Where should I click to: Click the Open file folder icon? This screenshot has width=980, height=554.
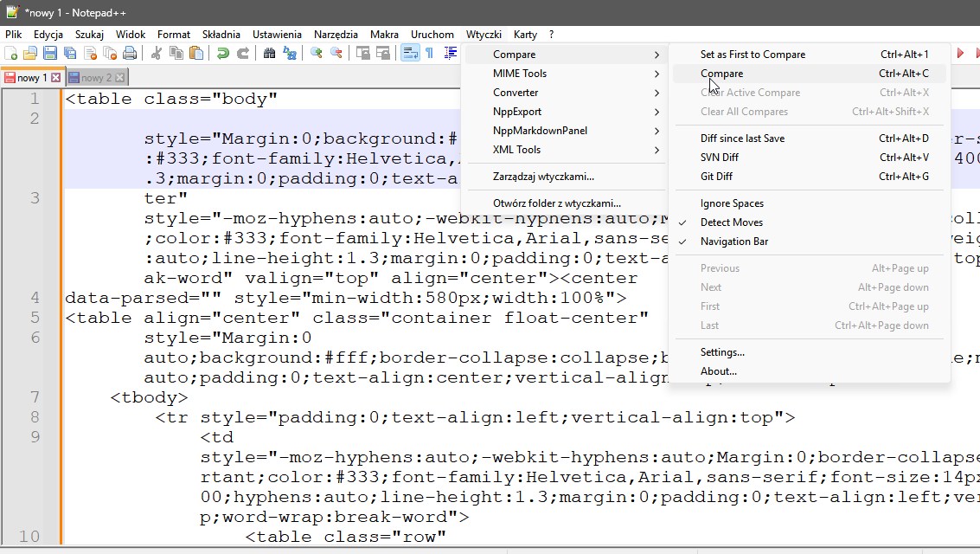coord(30,54)
